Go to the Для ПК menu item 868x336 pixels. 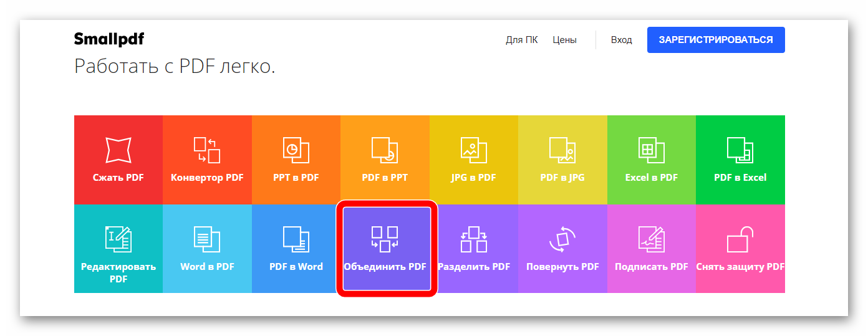tap(521, 40)
